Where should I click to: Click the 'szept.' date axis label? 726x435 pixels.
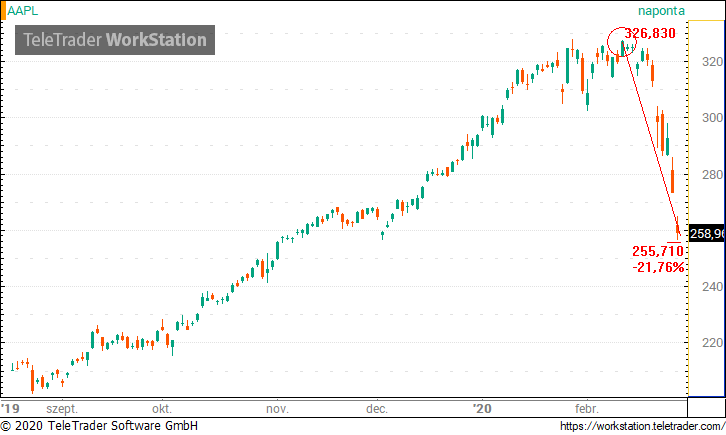click(62, 410)
